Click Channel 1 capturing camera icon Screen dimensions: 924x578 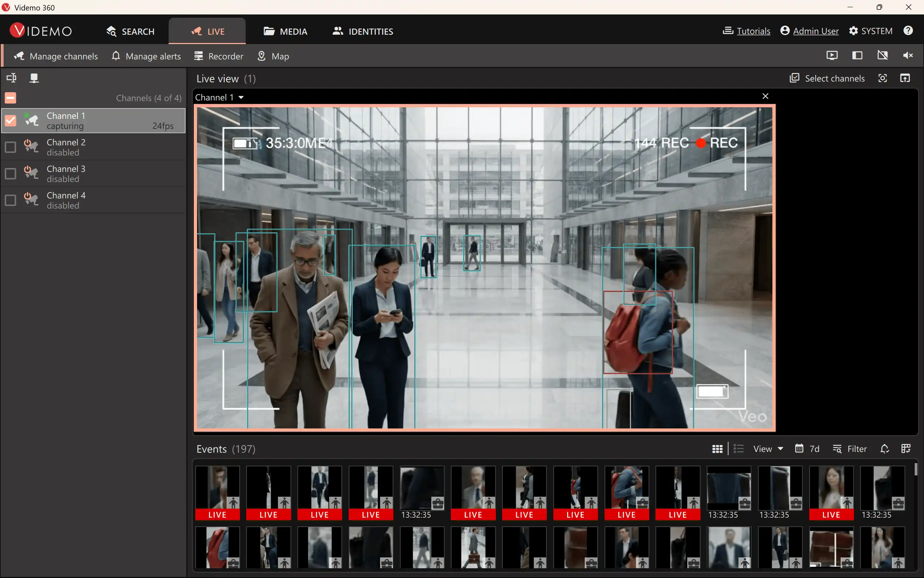tap(31, 120)
